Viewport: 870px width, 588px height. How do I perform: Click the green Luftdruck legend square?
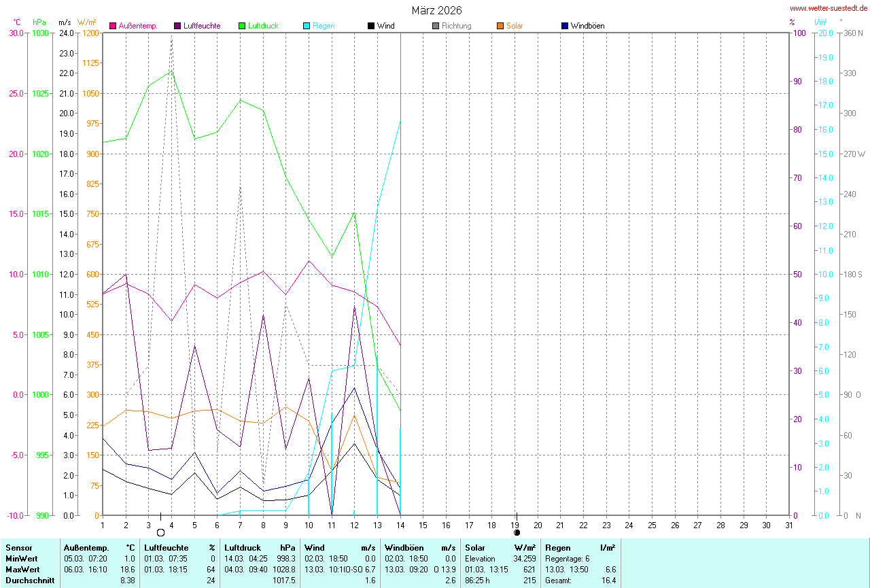pyautogui.click(x=242, y=26)
